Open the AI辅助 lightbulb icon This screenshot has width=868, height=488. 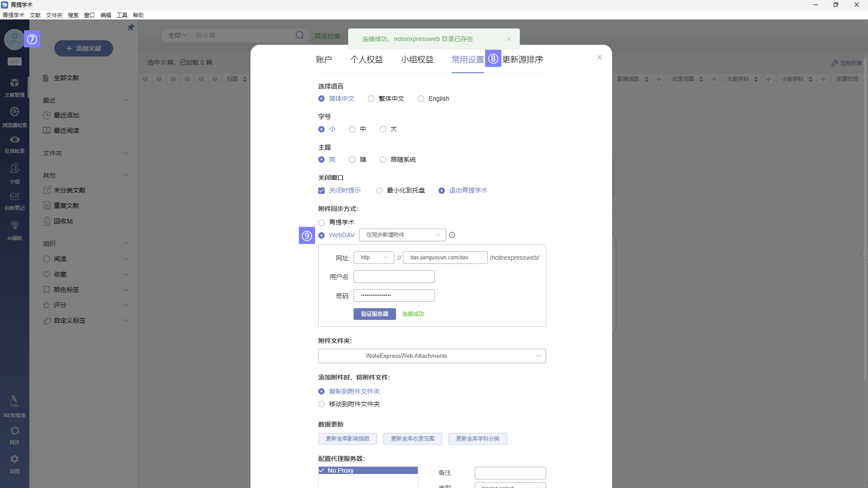tap(14, 225)
